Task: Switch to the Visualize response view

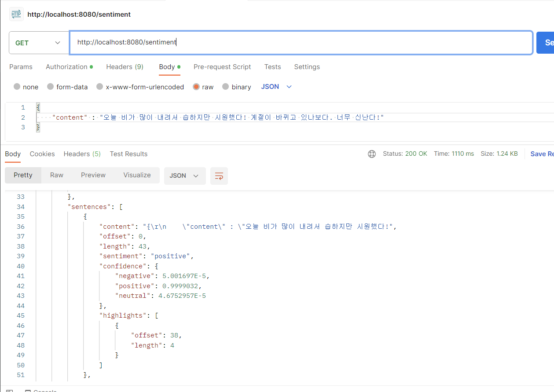Action: point(137,175)
